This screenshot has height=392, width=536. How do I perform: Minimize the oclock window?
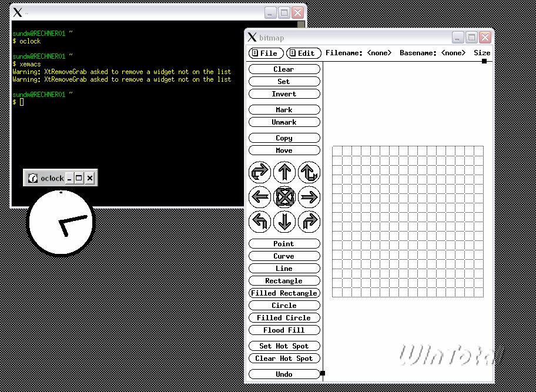[69, 178]
